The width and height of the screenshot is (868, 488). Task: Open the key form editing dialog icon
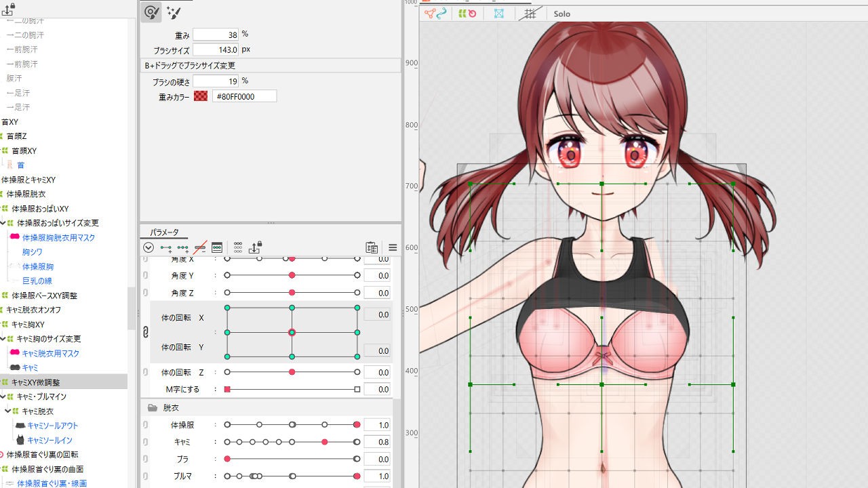(217, 247)
